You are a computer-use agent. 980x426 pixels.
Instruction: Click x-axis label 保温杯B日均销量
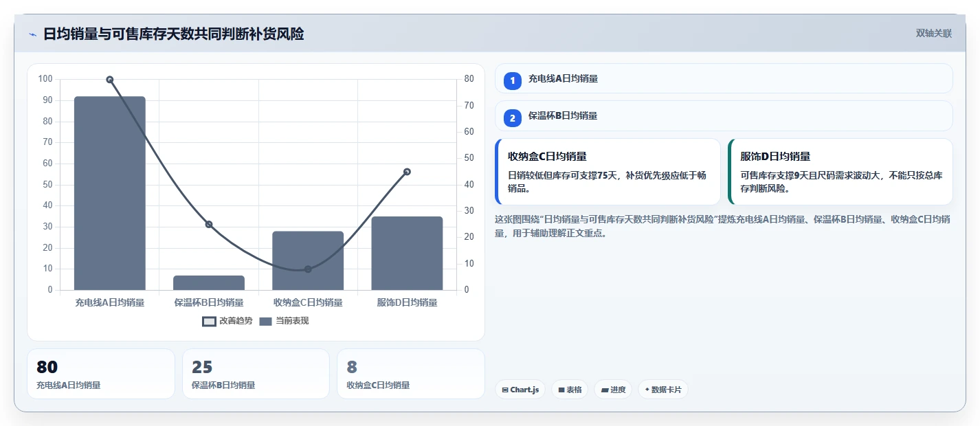click(x=209, y=302)
